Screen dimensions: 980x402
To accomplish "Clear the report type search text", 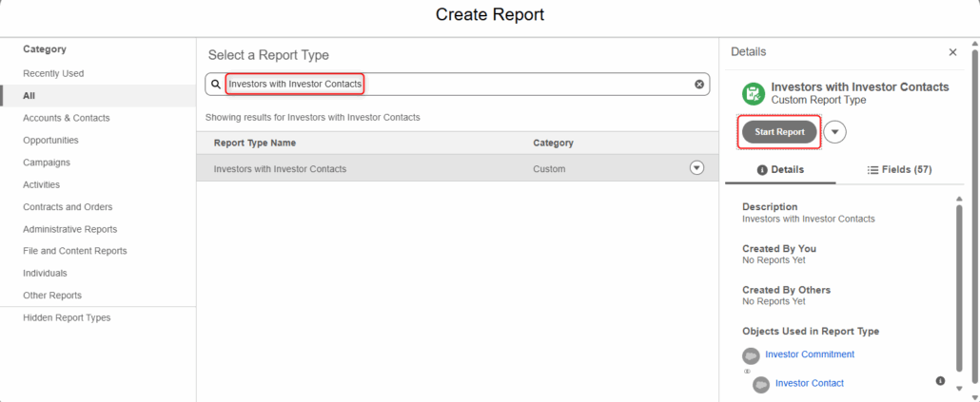I will pos(699,85).
